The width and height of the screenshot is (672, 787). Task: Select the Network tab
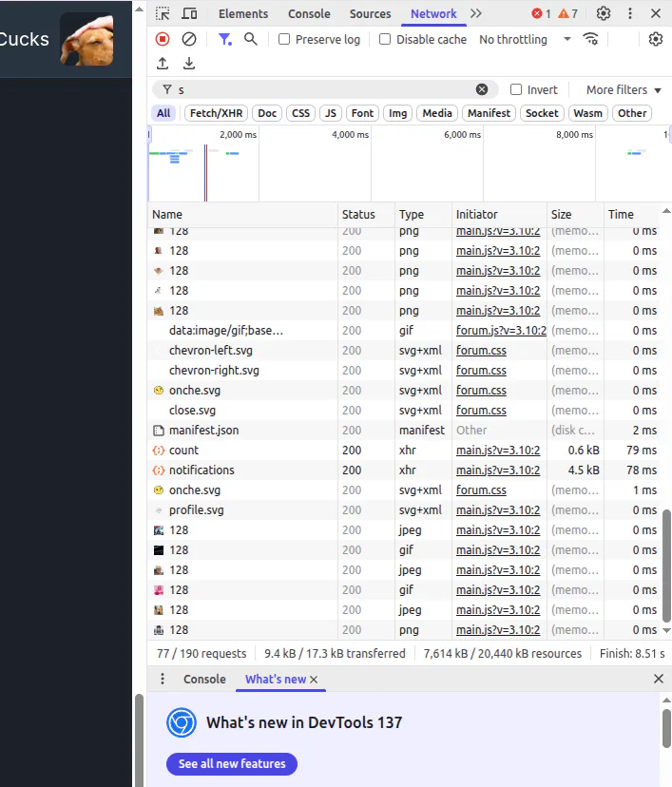coord(433,13)
